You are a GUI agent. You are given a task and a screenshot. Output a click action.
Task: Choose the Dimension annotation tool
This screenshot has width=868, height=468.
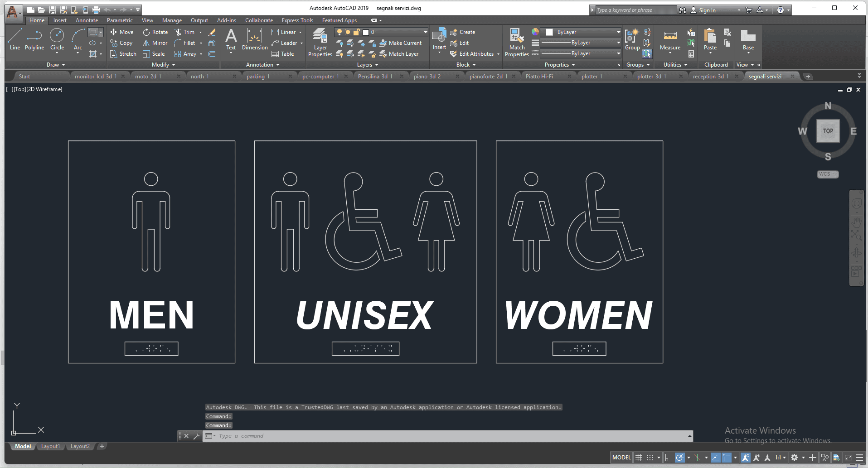(x=255, y=39)
